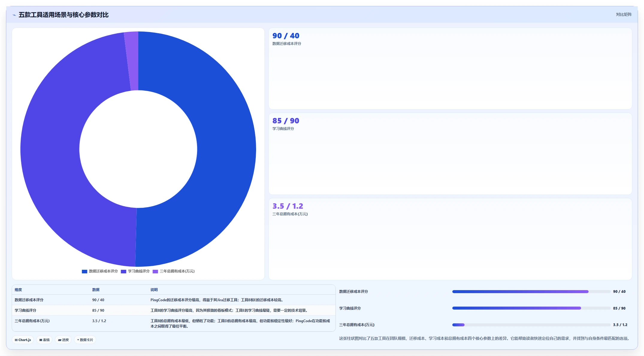Click the Chart.js chip at bottom
This screenshot has width=644, height=356.
(23, 340)
